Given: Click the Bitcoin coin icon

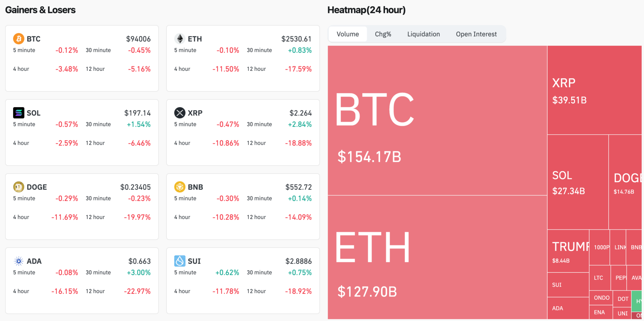Looking at the screenshot, I should [x=18, y=39].
